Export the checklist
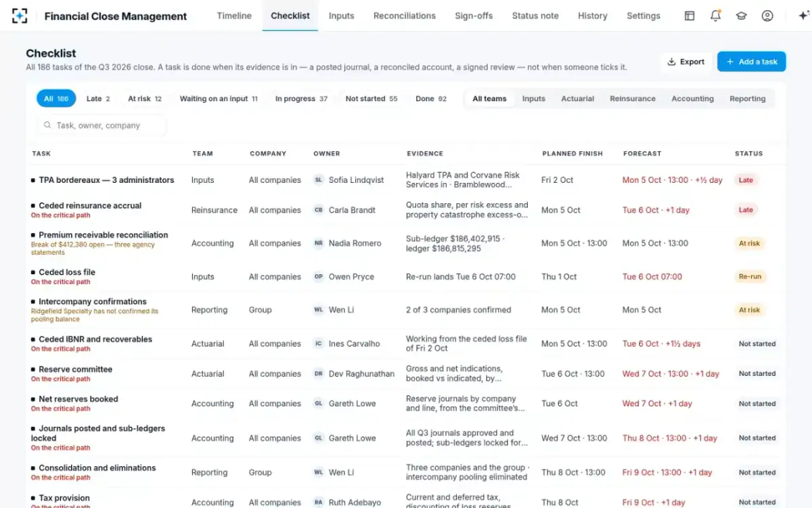The image size is (812, 508). click(686, 62)
